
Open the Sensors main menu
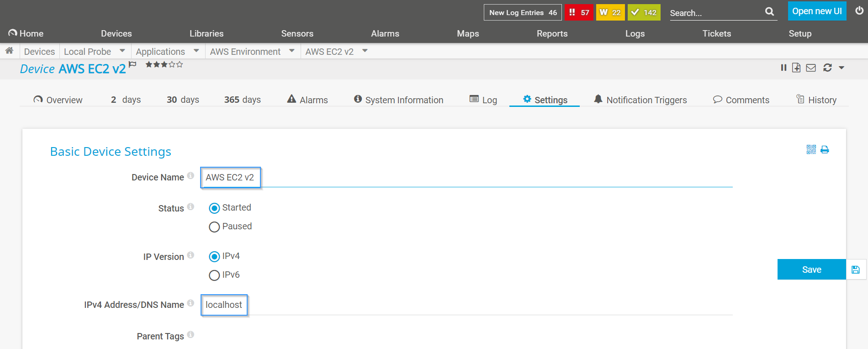(x=297, y=33)
